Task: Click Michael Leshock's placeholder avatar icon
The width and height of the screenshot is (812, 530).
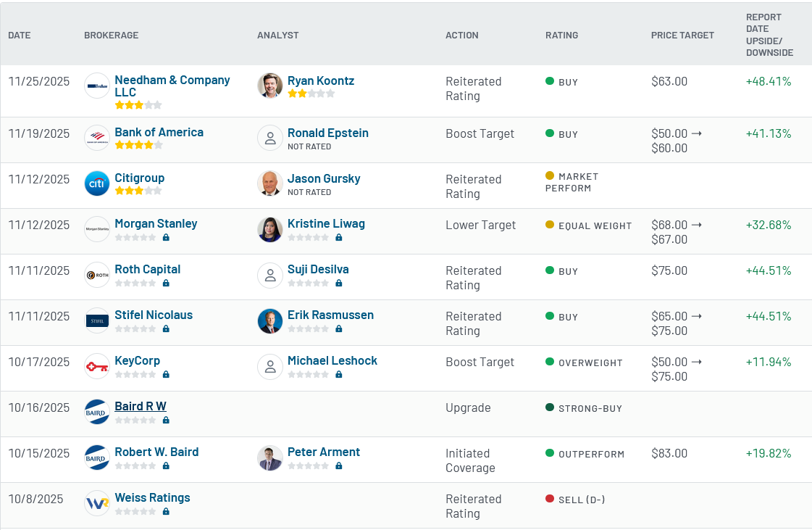Action: pyautogui.click(x=269, y=366)
